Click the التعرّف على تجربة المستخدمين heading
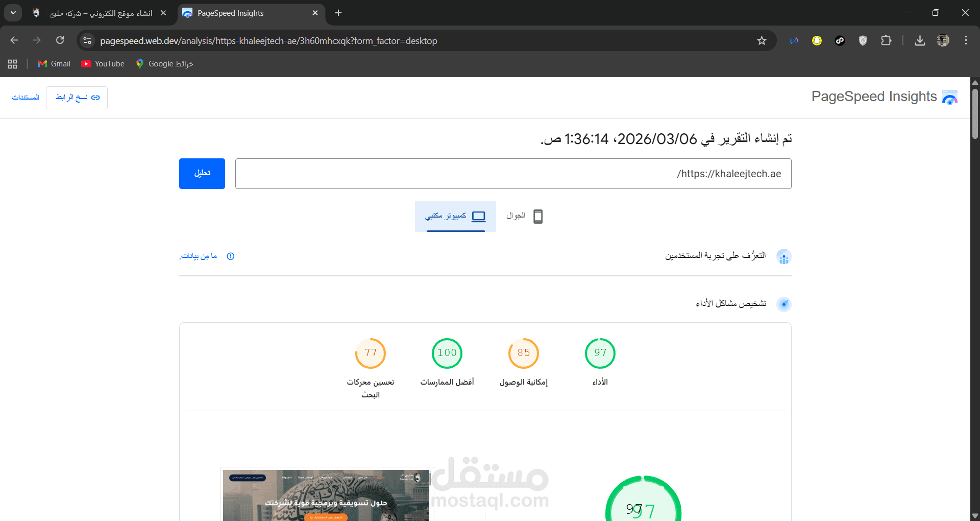Image resolution: width=980 pixels, height=521 pixels. (x=715, y=255)
